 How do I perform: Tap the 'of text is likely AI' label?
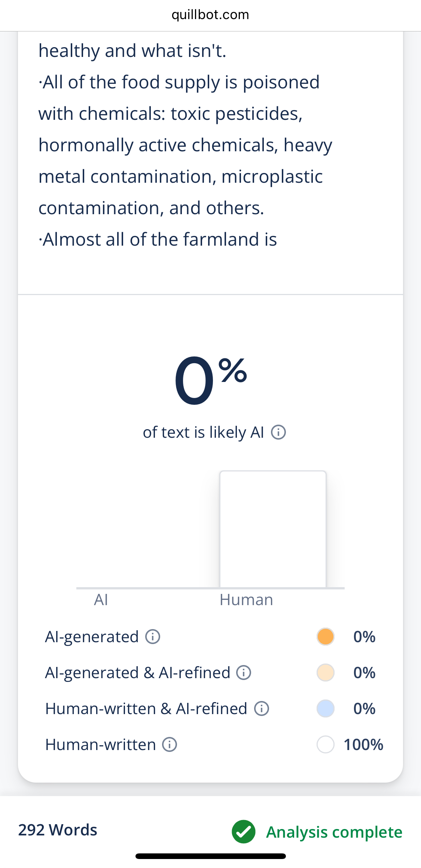coord(203,433)
